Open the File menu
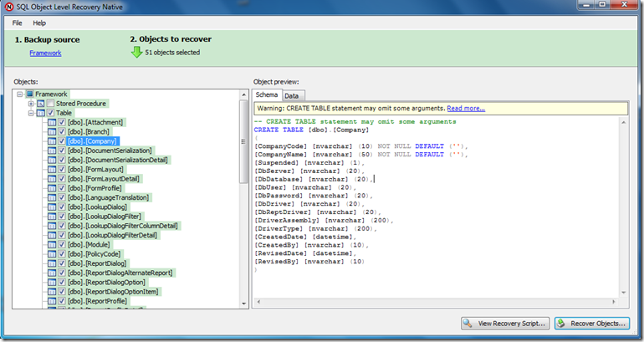The height and width of the screenshot is (342, 644). (x=18, y=23)
